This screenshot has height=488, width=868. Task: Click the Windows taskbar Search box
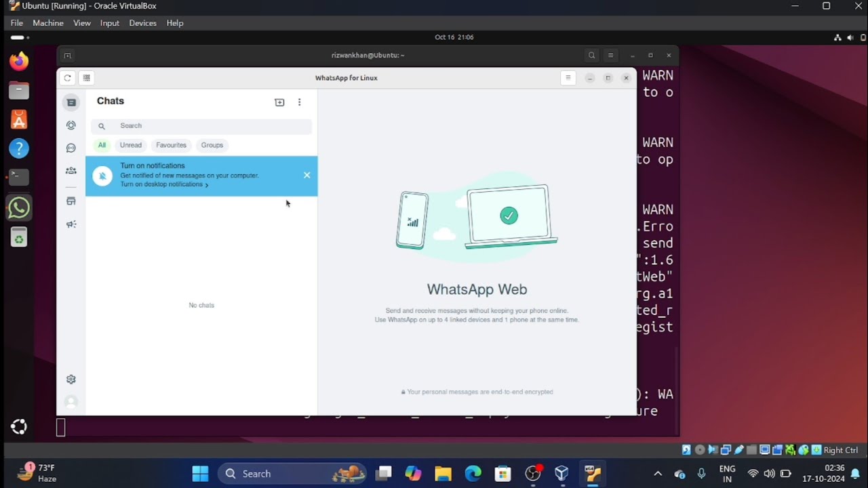pyautogui.click(x=292, y=474)
